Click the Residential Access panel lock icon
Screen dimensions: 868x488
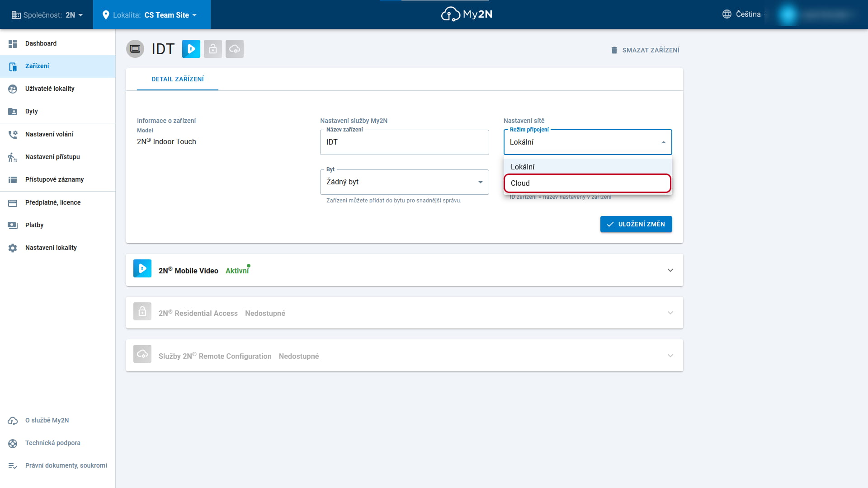[x=142, y=311]
